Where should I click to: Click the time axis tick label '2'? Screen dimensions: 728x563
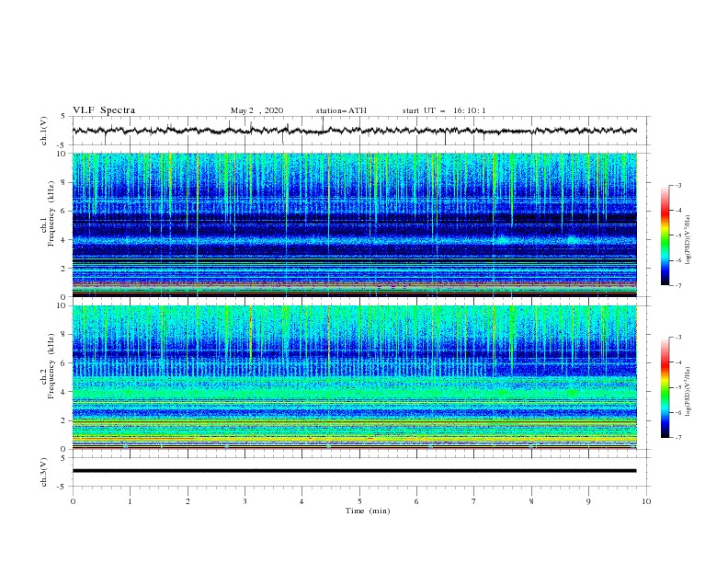tap(188, 501)
